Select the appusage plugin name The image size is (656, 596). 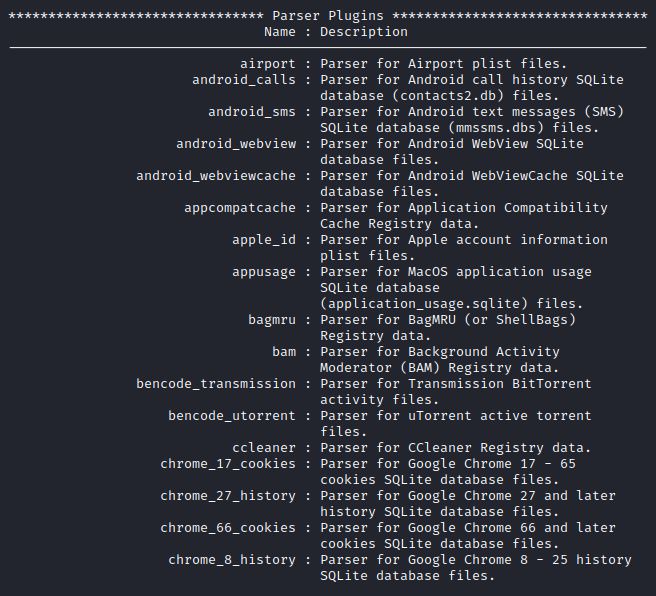[x=264, y=272]
